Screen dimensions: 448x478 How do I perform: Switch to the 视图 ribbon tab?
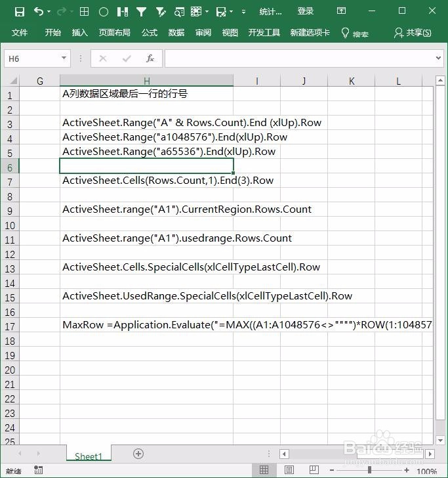click(x=230, y=32)
